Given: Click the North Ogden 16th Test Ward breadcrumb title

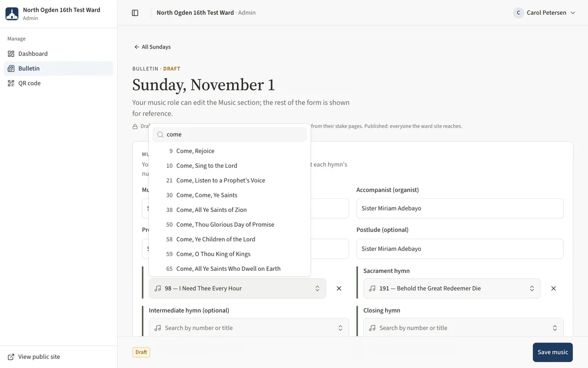Looking at the screenshot, I should [195, 13].
